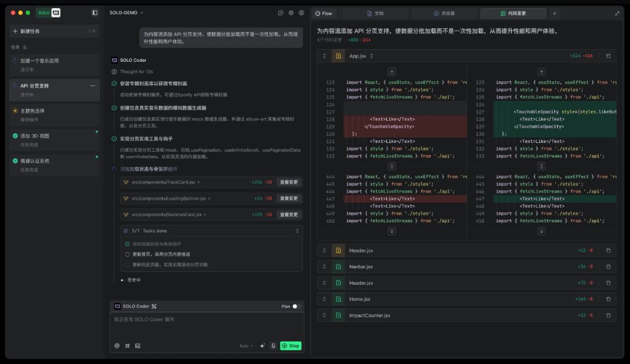Turn off the Plan toggle

click(295, 305)
